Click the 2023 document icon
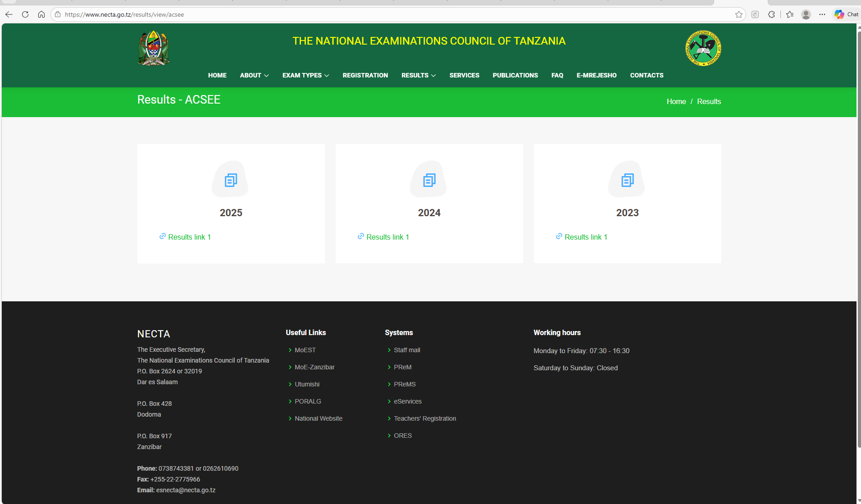The width and height of the screenshot is (861, 504). tap(627, 179)
